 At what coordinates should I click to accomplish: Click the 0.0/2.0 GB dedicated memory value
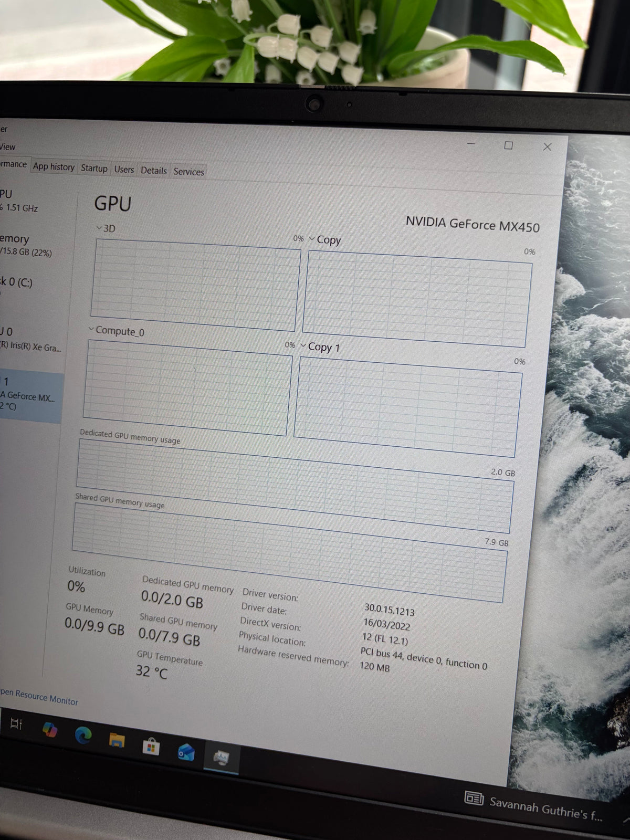click(172, 599)
